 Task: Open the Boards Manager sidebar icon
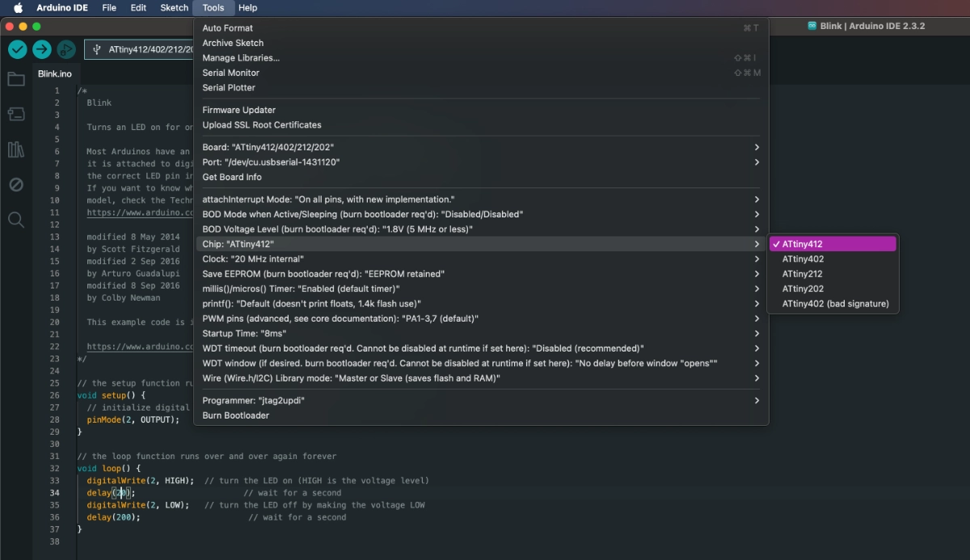[16, 114]
